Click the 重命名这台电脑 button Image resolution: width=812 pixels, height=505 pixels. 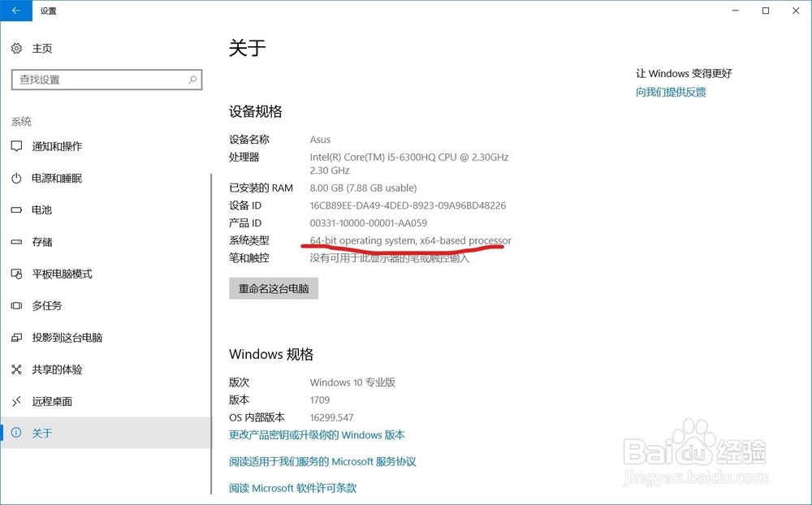pyautogui.click(x=274, y=288)
